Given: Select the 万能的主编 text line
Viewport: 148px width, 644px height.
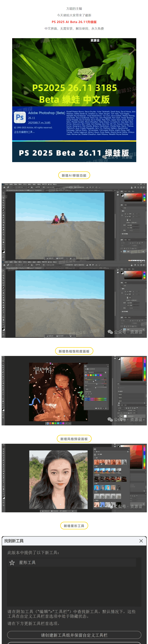Looking at the screenshot, I should tap(74, 9).
